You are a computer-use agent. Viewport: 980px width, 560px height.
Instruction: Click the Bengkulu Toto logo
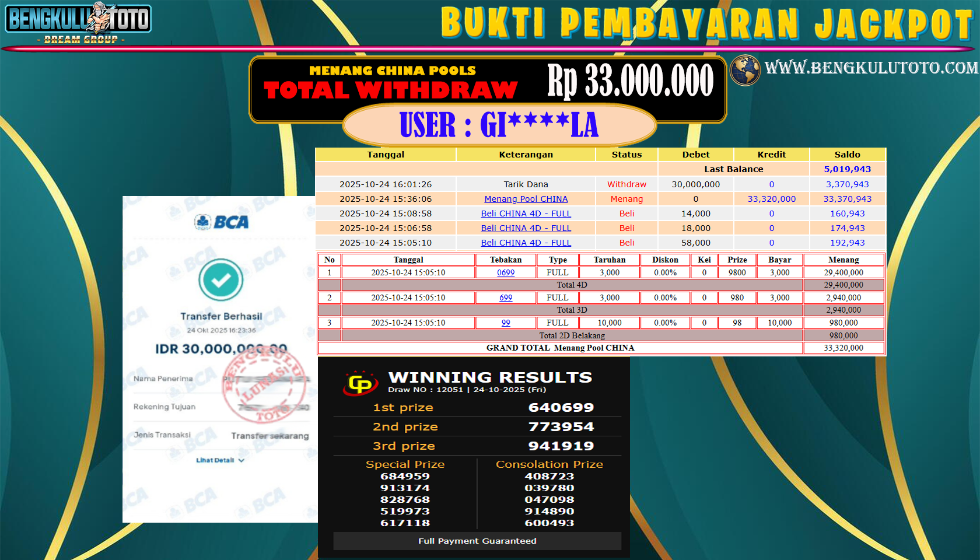pos(78,22)
